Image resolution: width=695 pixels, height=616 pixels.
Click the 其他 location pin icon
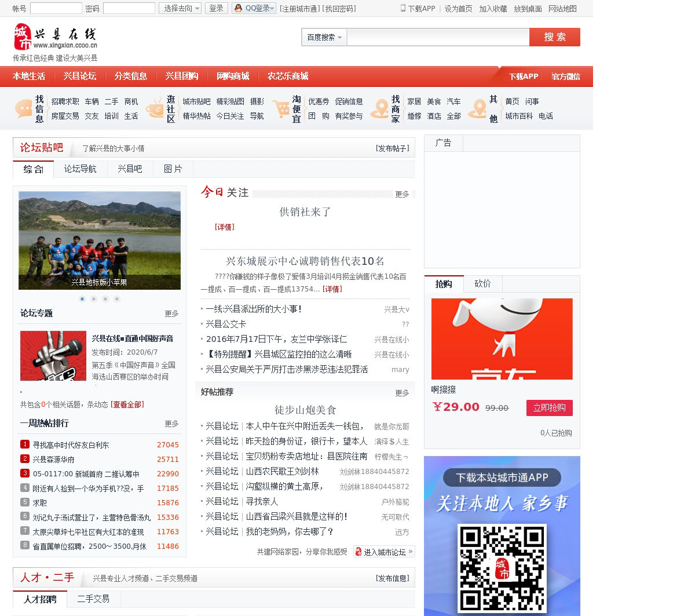pyautogui.click(x=478, y=108)
